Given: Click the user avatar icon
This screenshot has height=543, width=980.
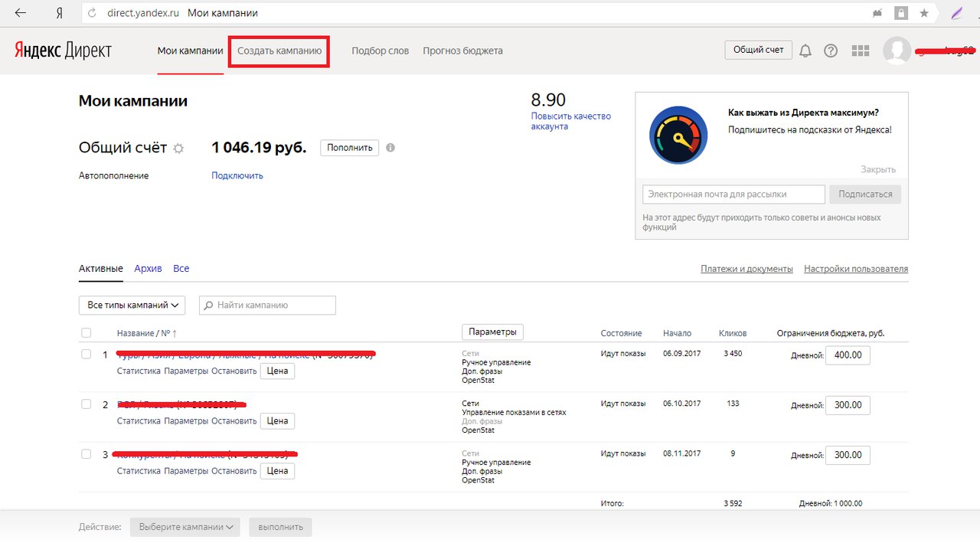Looking at the screenshot, I should tap(897, 51).
